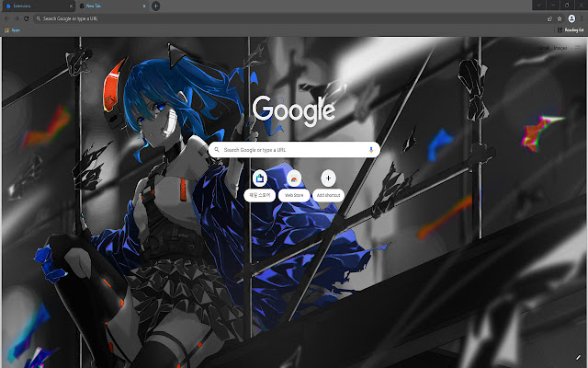
Task: Open the Chrome profile avatar menu
Action: coord(571,18)
